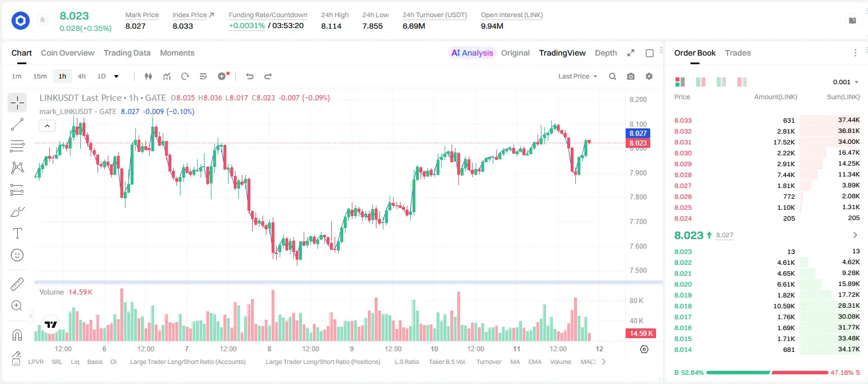Show only buy orders in order book
Screen dimensions: 868x384
(x=721, y=82)
